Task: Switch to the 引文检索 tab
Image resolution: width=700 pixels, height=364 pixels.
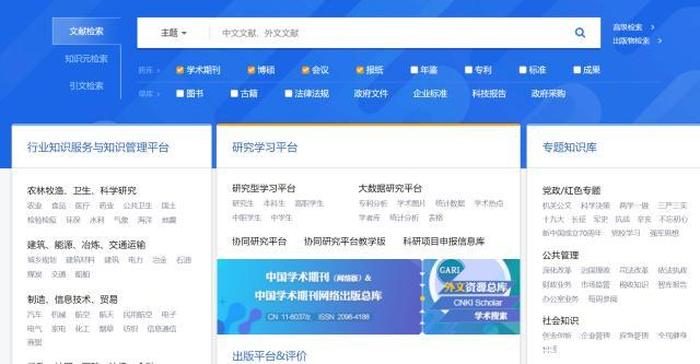Action: (x=86, y=85)
